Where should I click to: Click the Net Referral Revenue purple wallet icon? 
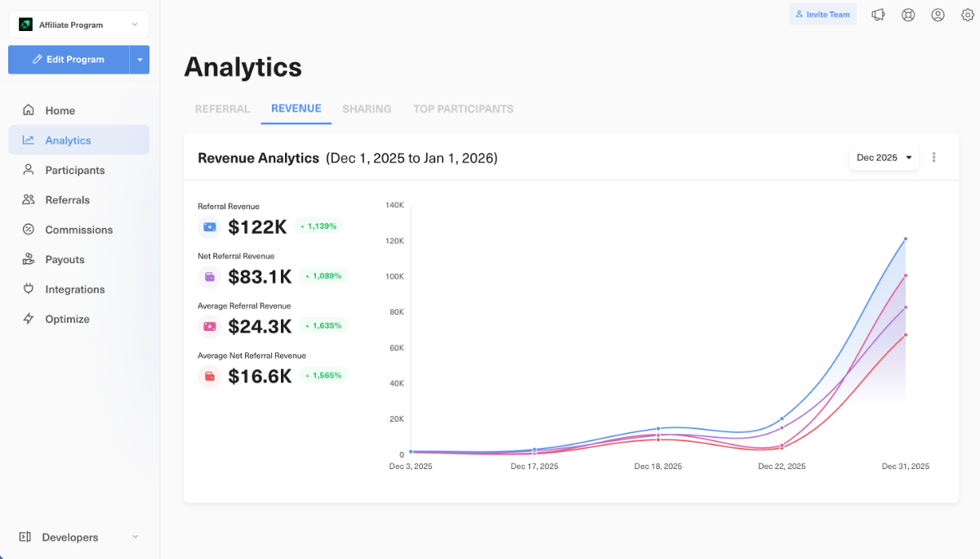coord(210,277)
